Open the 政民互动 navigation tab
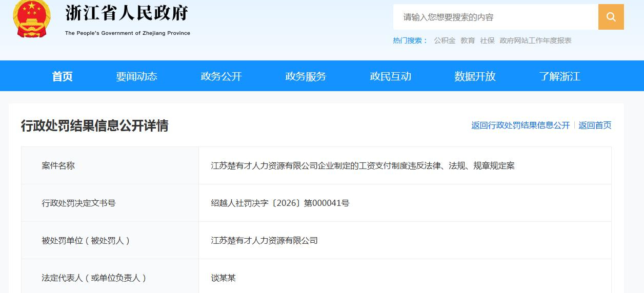The width and height of the screenshot is (644, 293). click(x=390, y=76)
